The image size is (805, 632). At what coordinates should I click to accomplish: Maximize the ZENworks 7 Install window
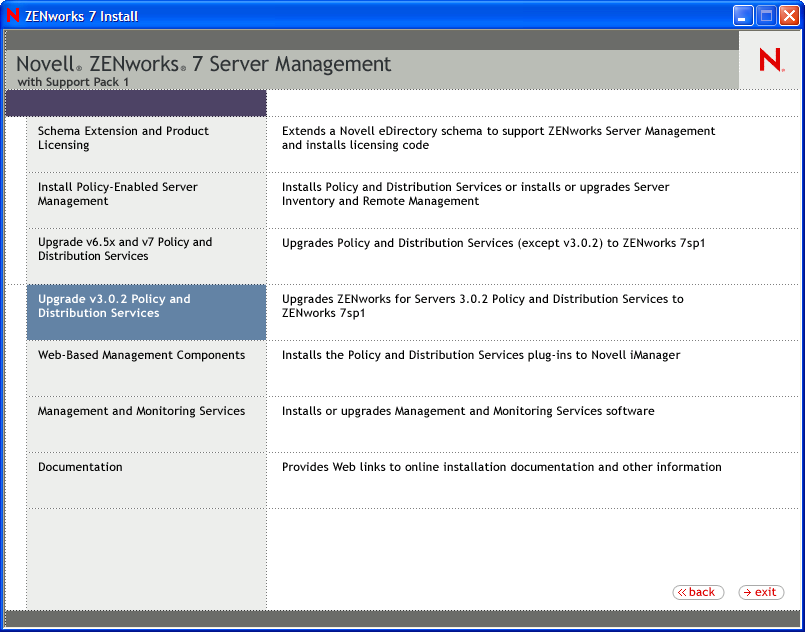[x=766, y=16]
